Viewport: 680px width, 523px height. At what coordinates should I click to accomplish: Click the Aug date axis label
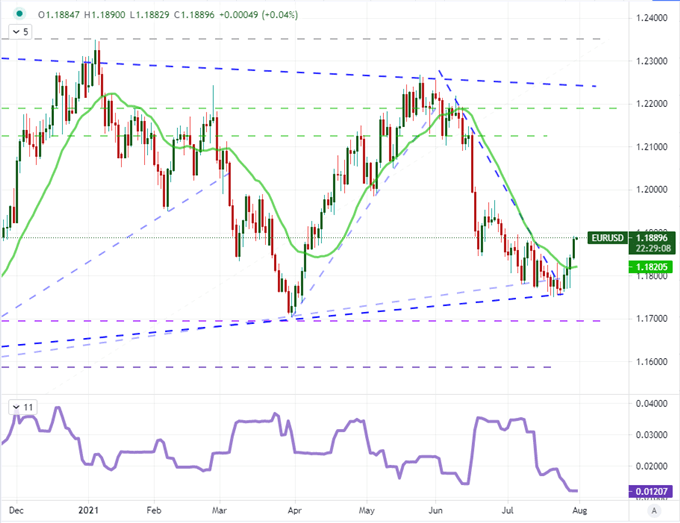(x=579, y=510)
